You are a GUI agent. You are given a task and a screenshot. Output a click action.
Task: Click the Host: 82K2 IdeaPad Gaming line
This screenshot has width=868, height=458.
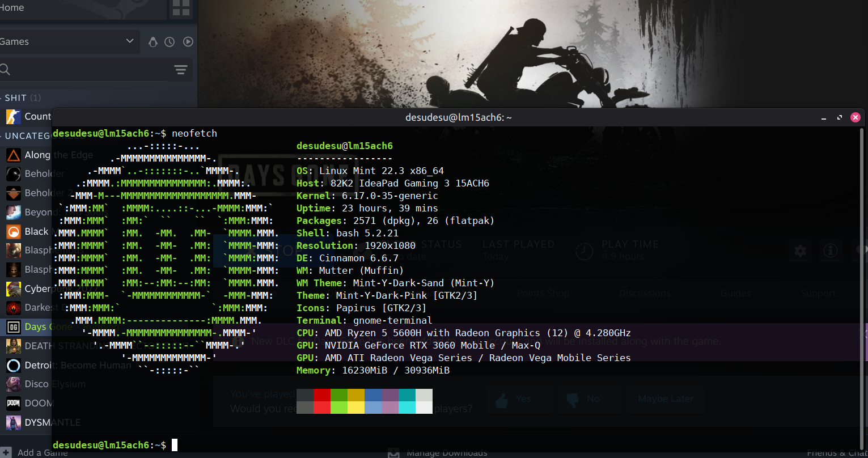[393, 183]
